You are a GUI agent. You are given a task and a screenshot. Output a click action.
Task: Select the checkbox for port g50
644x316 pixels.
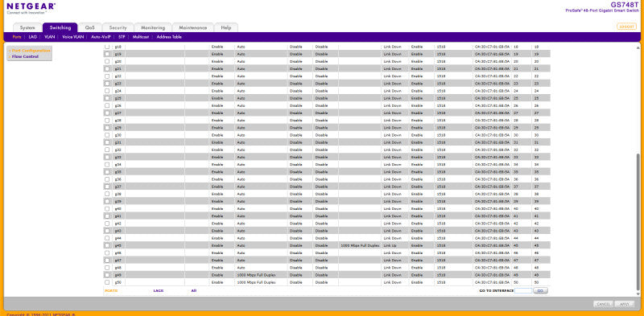107,282
